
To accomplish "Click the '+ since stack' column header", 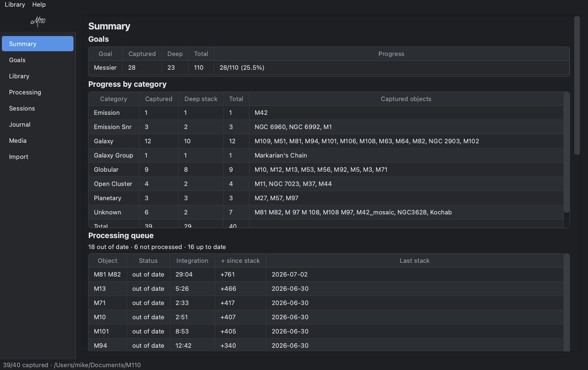I will 240,260.
